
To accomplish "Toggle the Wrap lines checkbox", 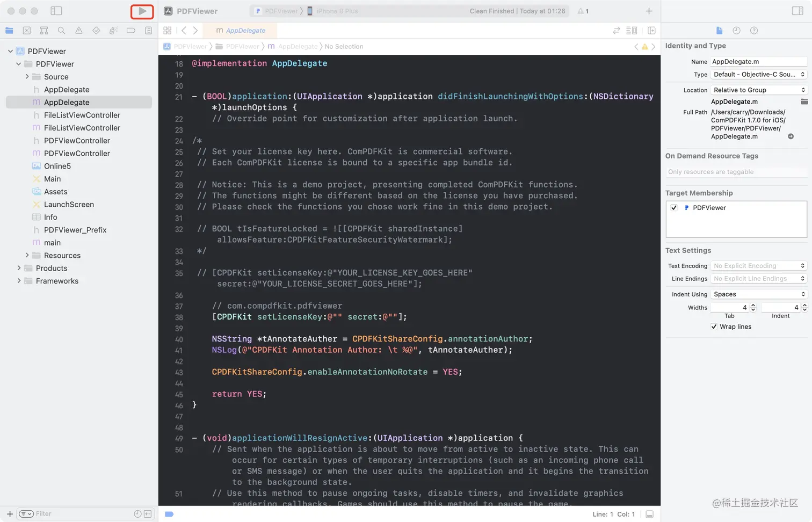I will (x=714, y=327).
